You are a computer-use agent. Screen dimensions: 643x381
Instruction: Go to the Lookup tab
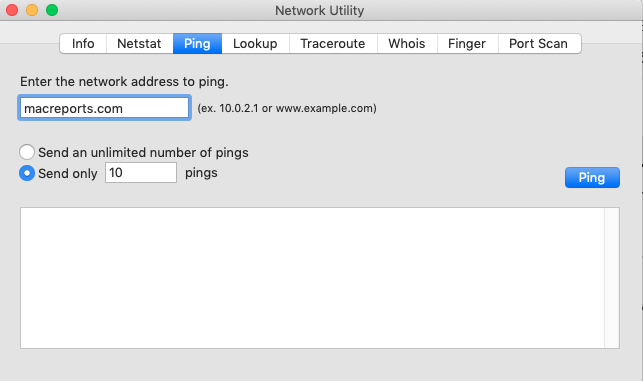pos(255,43)
